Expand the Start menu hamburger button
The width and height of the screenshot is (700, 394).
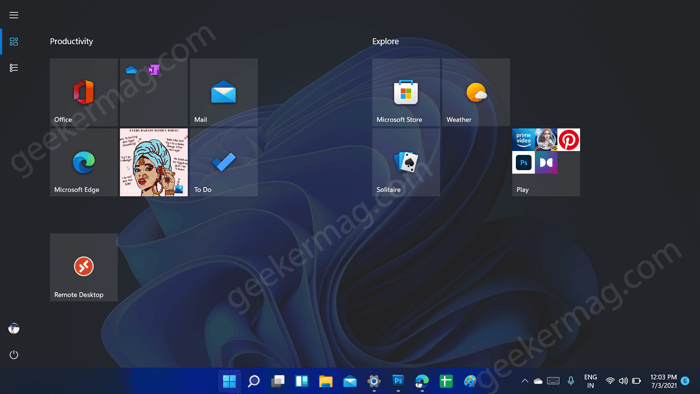(x=14, y=15)
